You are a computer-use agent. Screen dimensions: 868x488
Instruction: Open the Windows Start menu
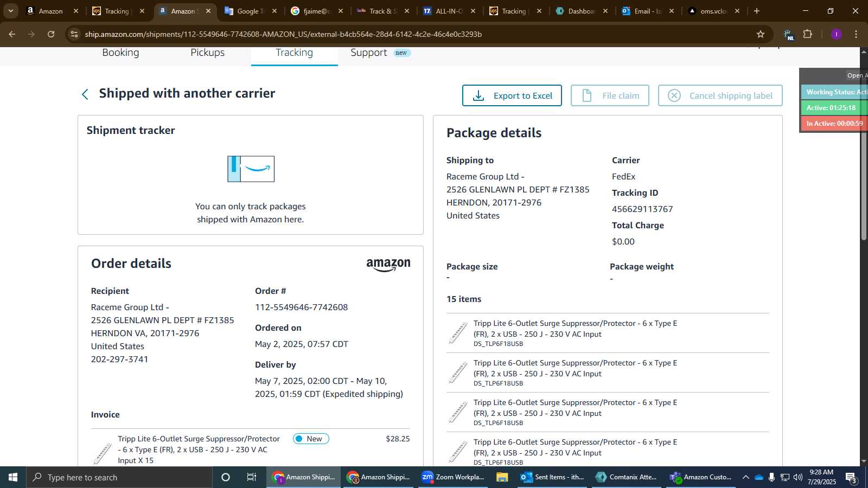13,477
